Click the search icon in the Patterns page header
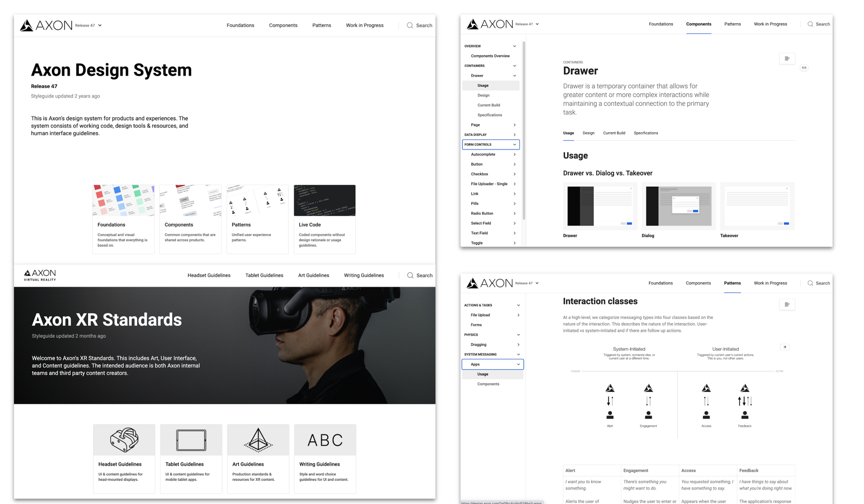 click(810, 283)
